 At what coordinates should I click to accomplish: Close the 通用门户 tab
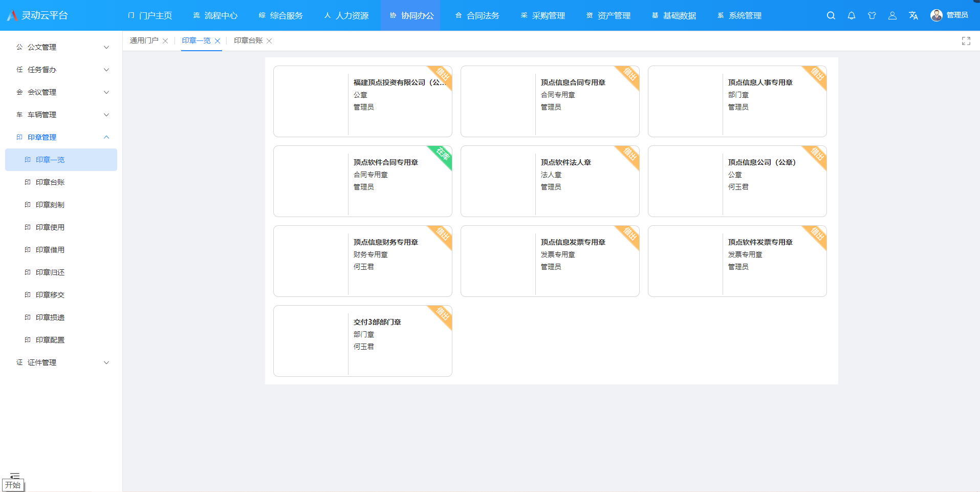tap(165, 41)
